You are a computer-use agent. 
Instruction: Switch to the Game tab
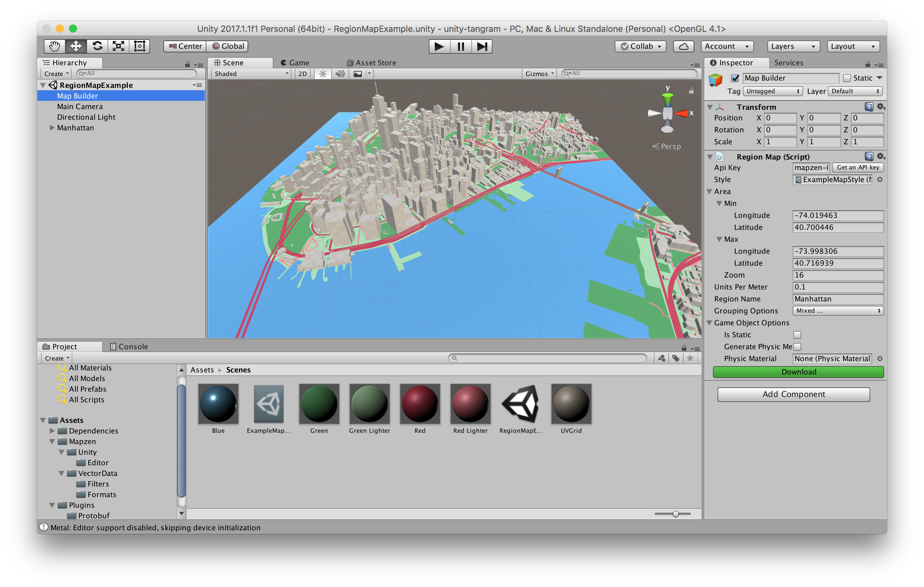tap(295, 62)
